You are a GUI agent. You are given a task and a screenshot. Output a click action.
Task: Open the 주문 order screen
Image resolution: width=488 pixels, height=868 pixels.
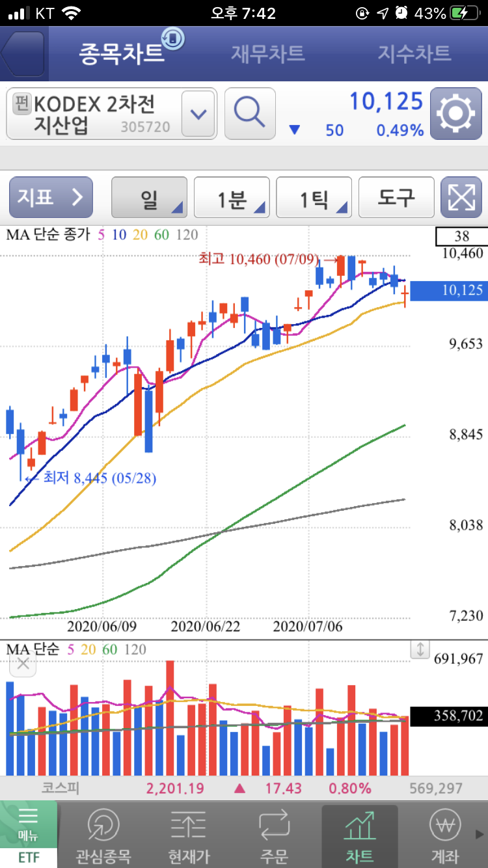click(x=274, y=835)
